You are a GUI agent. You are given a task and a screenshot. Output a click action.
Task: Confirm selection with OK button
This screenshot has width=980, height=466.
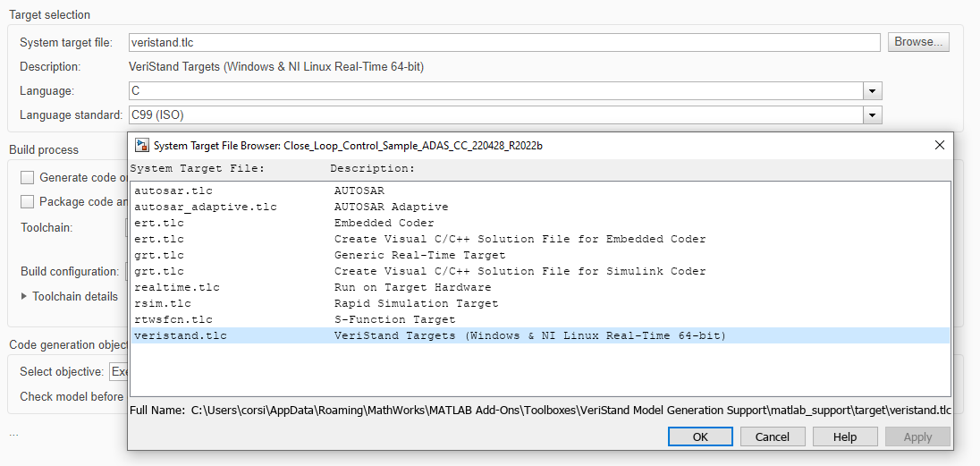(x=700, y=436)
